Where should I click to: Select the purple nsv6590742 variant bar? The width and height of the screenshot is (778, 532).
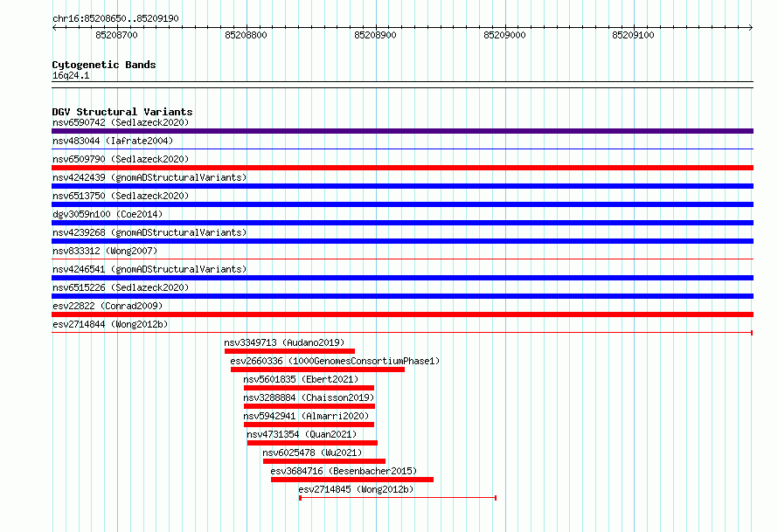click(x=402, y=131)
